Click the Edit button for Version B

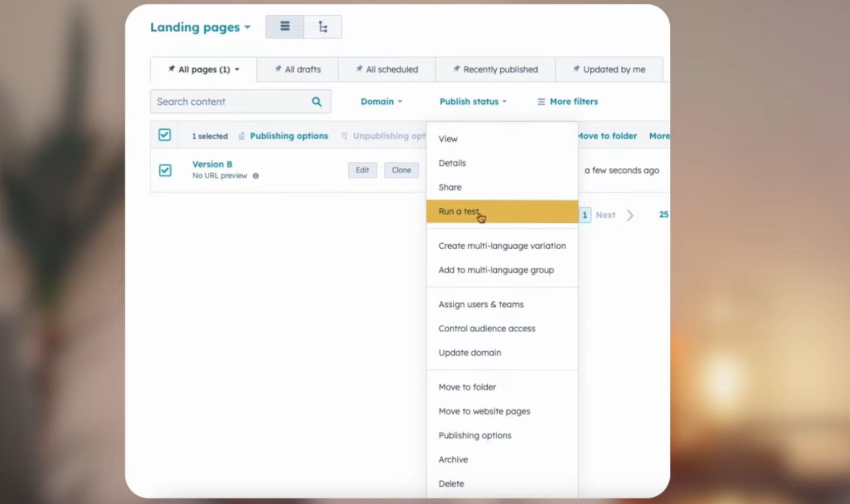coord(362,170)
